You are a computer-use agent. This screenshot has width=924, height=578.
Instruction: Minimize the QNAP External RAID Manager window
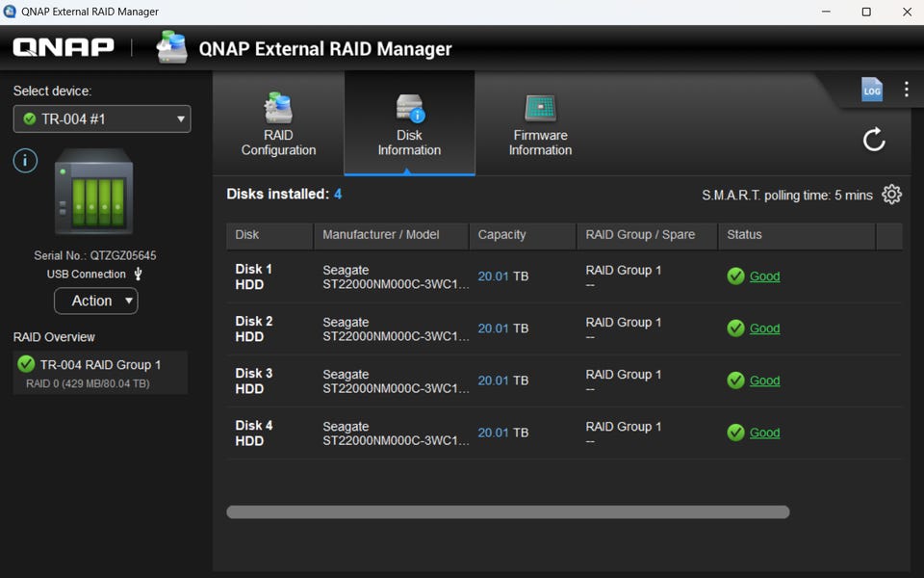click(x=826, y=12)
